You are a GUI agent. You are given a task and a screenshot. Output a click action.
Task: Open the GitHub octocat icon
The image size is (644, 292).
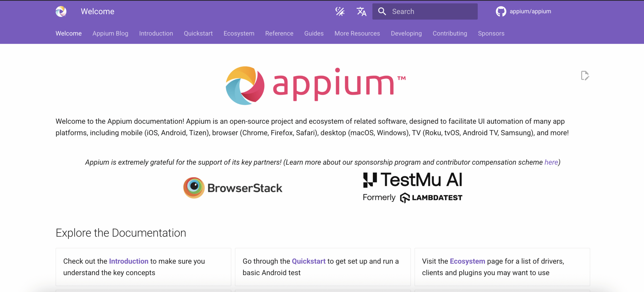(501, 11)
